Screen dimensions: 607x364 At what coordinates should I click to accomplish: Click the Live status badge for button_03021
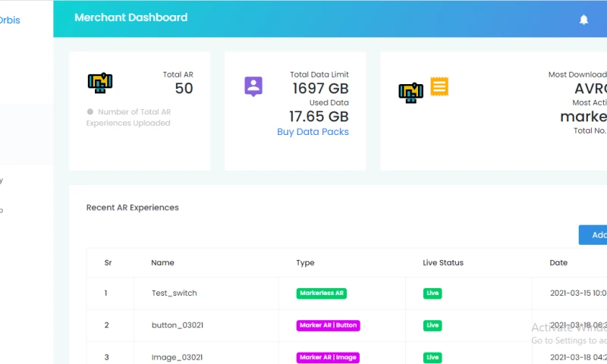(432, 325)
